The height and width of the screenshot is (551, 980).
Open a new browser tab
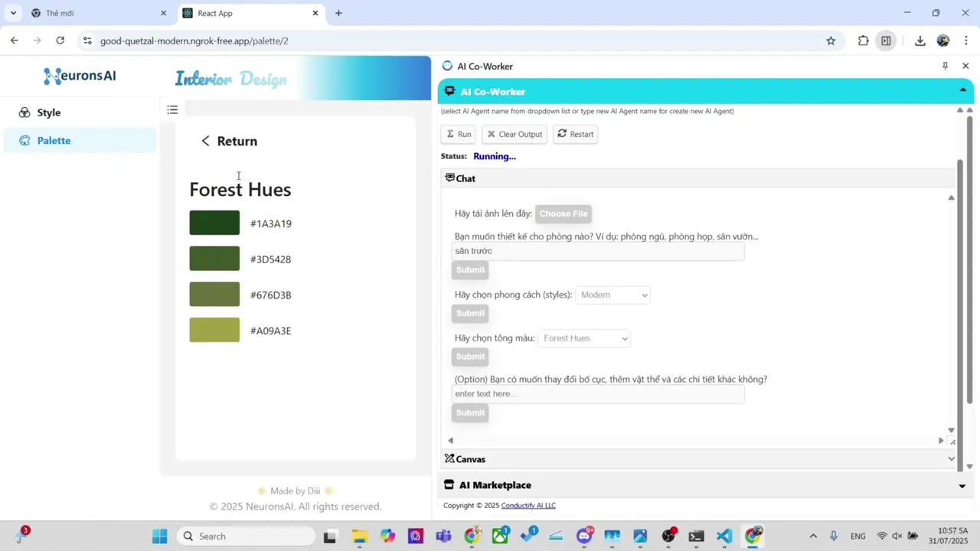click(x=338, y=13)
